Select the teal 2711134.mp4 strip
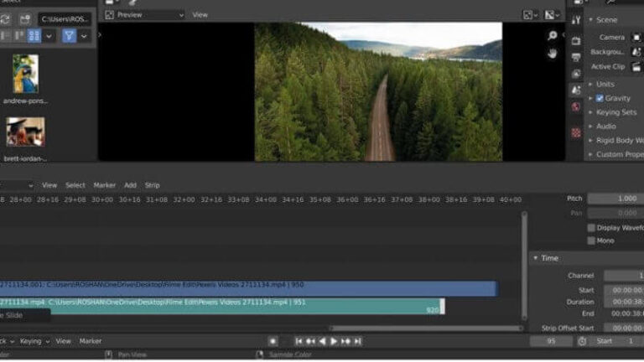This screenshot has width=644, height=362. pyautogui.click(x=221, y=306)
